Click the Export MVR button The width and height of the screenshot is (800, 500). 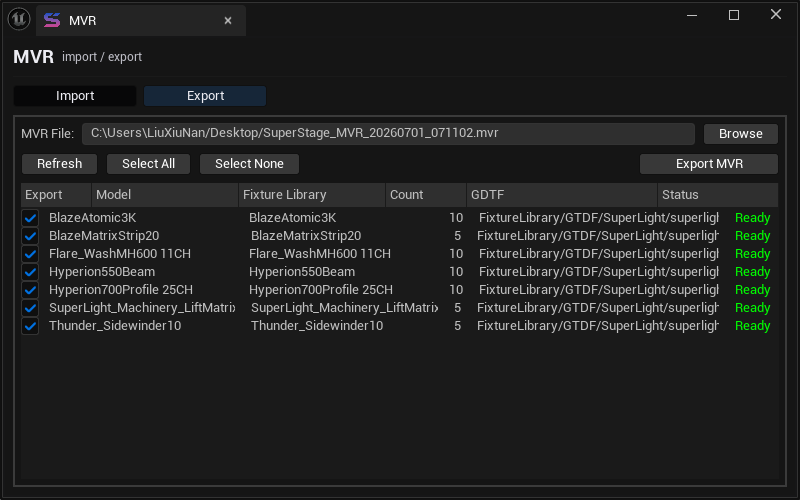pos(709,164)
